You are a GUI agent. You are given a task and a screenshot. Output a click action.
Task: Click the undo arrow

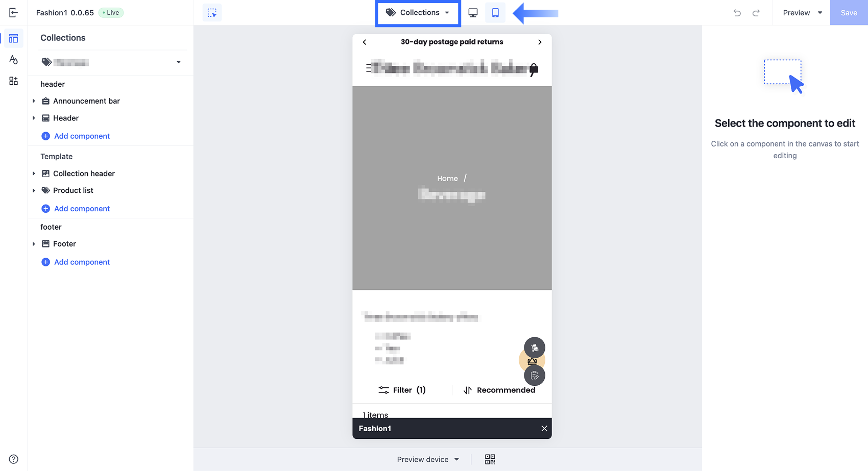737,13
